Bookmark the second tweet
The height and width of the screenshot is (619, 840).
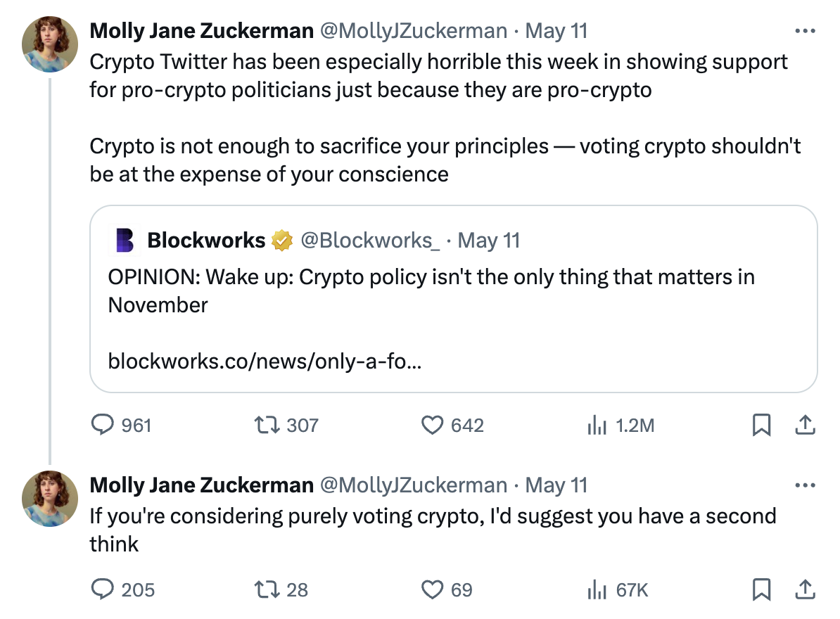(x=762, y=589)
